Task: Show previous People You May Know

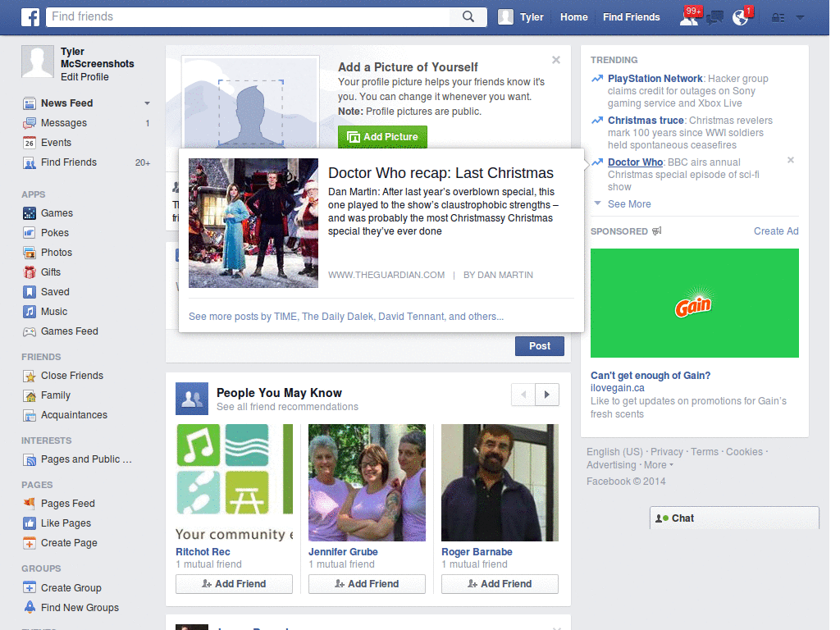Action: [523, 395]
